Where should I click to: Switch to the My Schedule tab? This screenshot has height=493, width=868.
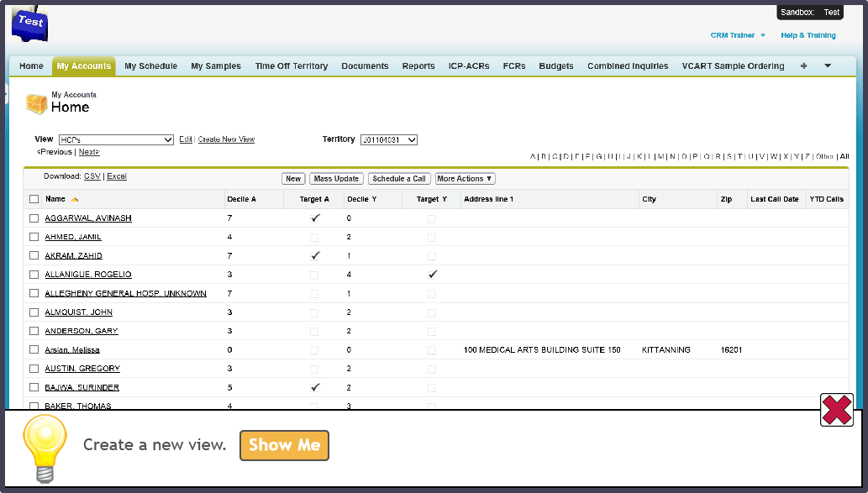click(150, 66)
